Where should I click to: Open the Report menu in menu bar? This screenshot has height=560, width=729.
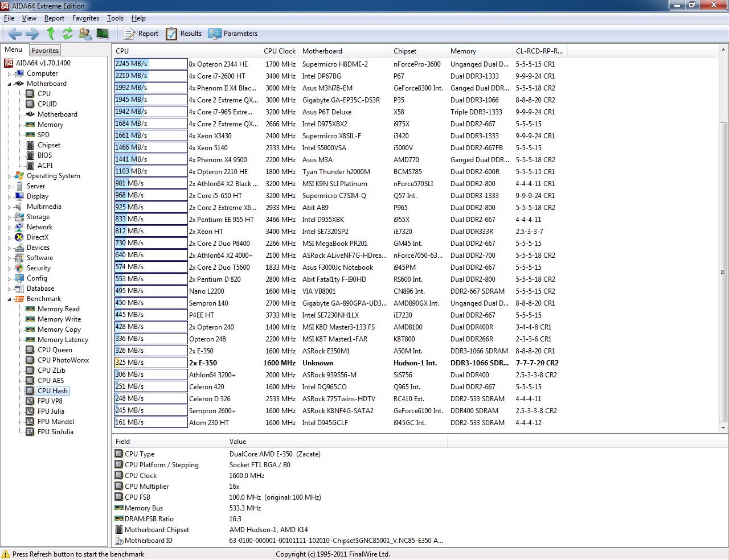click(54, 18)
